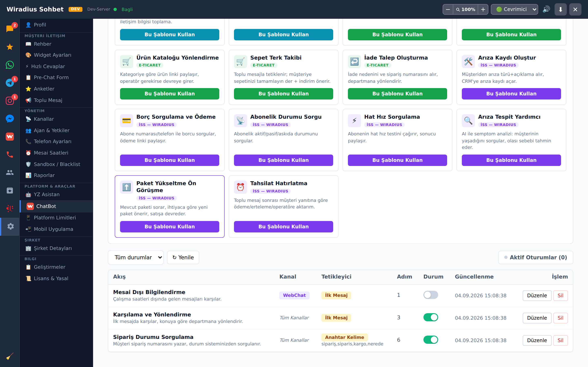
Task: Click the broom cleanup icon at bottom left
Action: [10, 356]
